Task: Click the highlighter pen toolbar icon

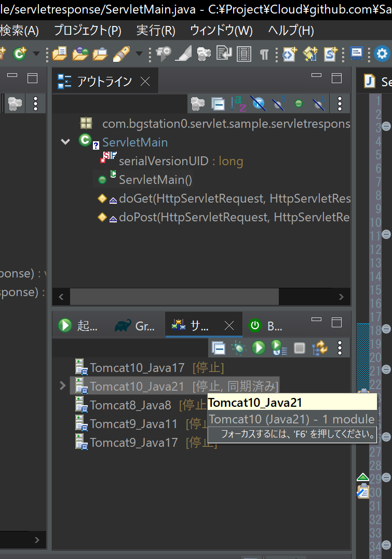Action: coord(121,54)
